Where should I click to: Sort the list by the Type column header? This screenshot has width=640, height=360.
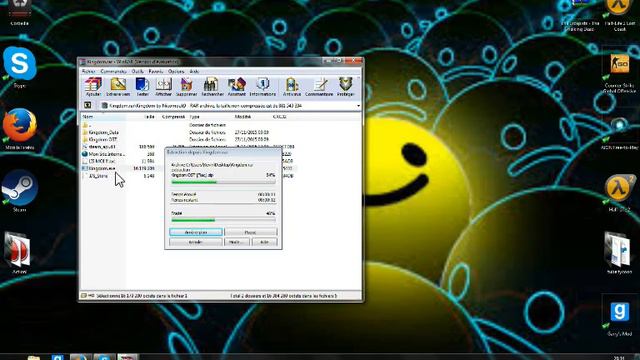[x=210, y=117]
